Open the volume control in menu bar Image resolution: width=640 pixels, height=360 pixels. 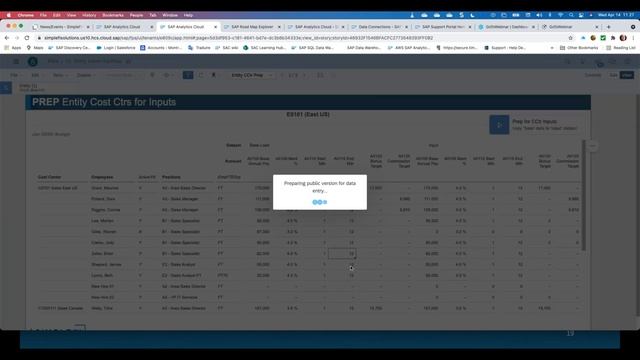(x=539, y=15)
